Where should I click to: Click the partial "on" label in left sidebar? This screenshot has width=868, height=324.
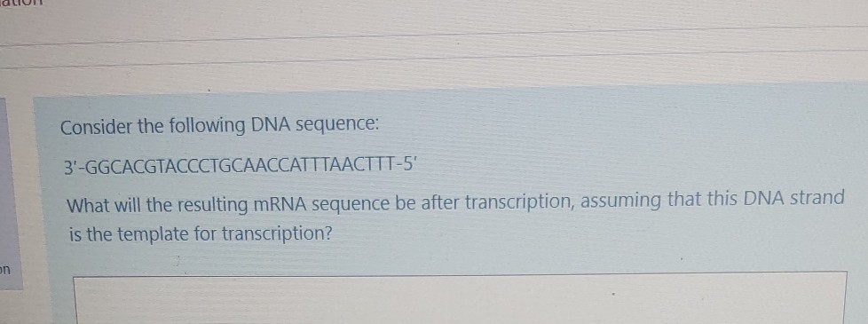(x=5, y=270)
